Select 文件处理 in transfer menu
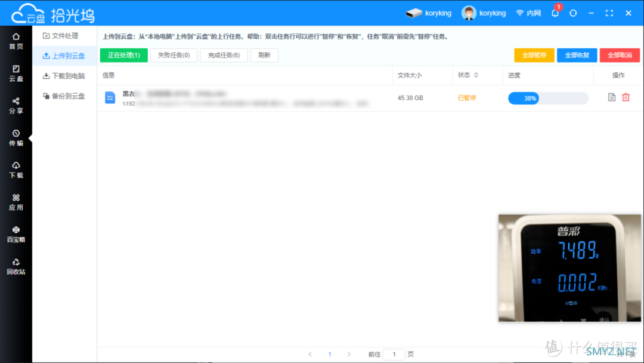The height and width of the screenshot is (363, 644). coord(60,36)
